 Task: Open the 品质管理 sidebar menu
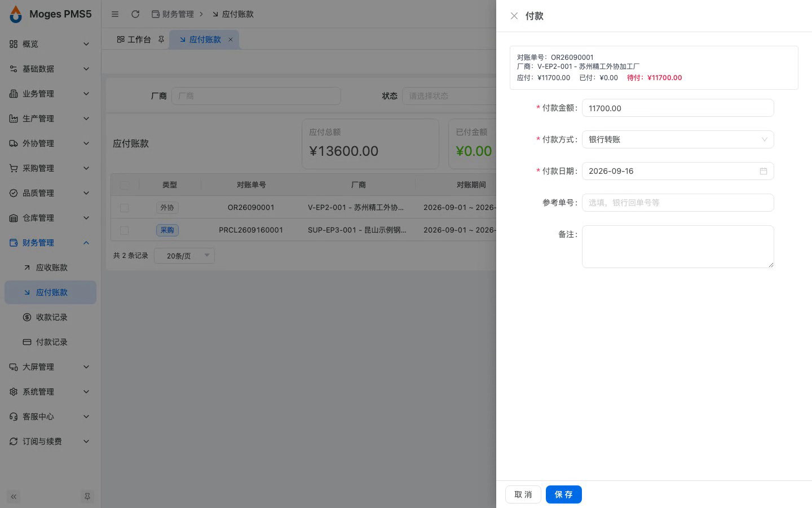[50, 193]
